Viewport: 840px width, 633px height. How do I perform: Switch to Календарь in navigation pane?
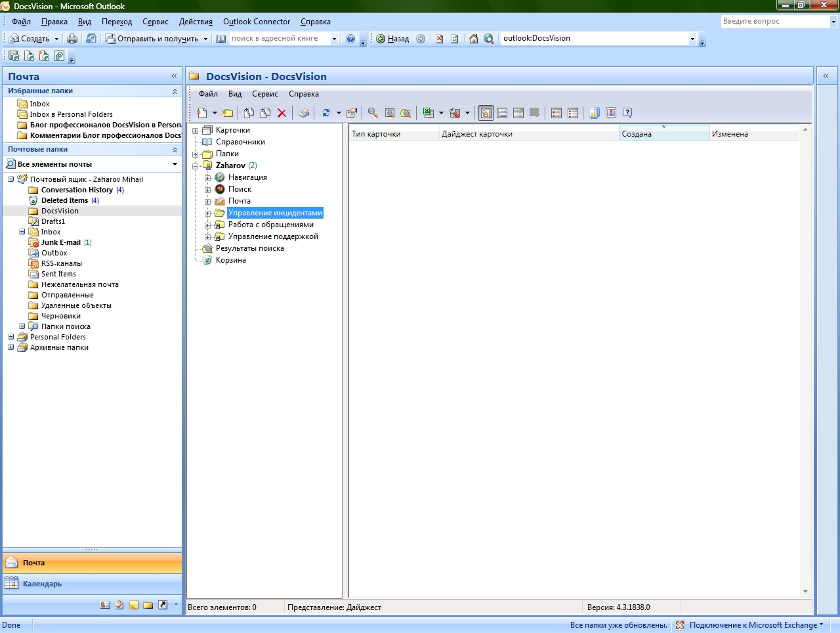tap(92, 584)
